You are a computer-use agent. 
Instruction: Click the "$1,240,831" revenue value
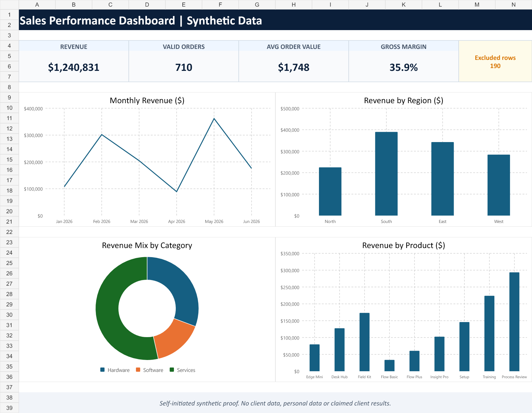coord(74,67)
